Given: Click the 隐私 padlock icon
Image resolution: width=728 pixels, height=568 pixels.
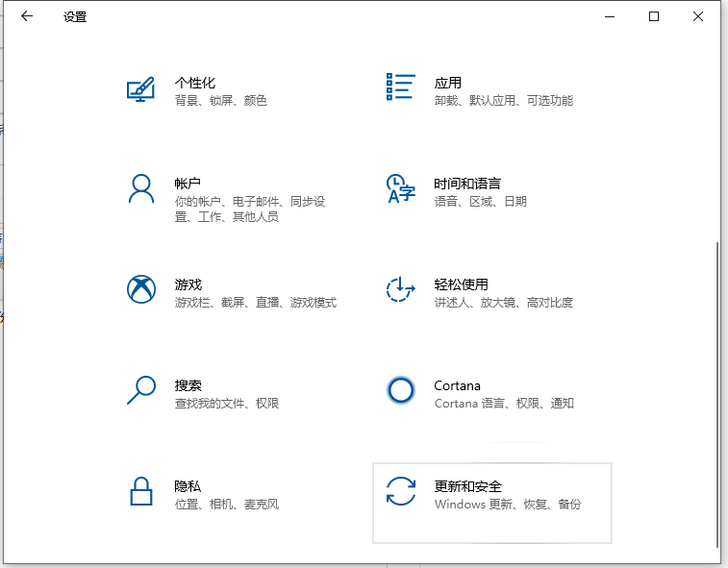Looking at the screenshot, I should [x=141, y=491].
